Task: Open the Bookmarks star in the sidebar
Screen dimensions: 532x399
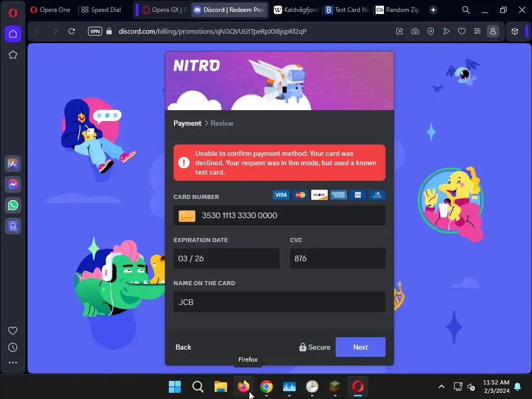Action: click(x=13, y=55)
